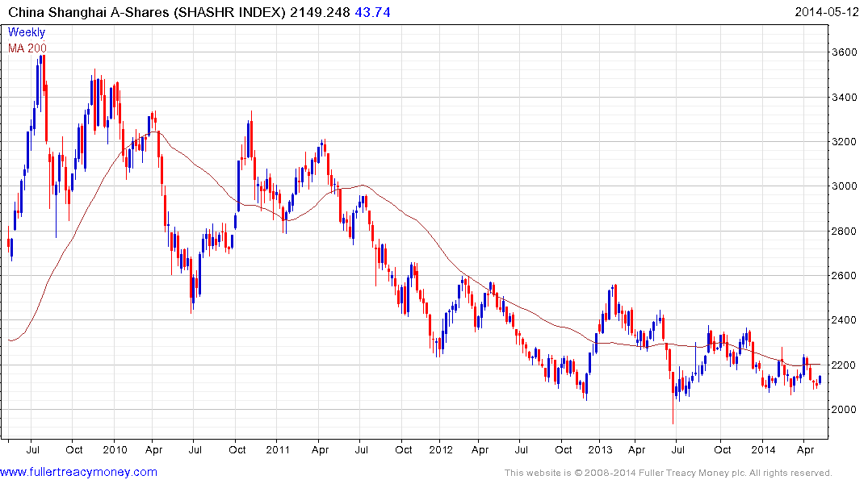The image size is (868, 484).
Task: Click the 2400 price axis label
Action: [x=845, y=320]
